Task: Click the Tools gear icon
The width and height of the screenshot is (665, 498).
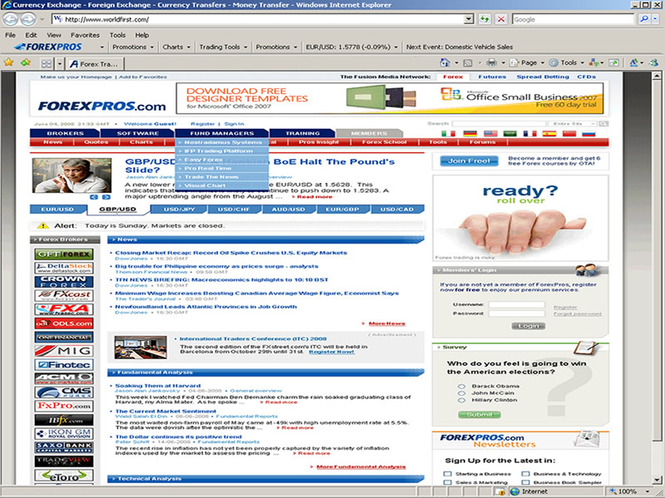Action: [553, 63]
